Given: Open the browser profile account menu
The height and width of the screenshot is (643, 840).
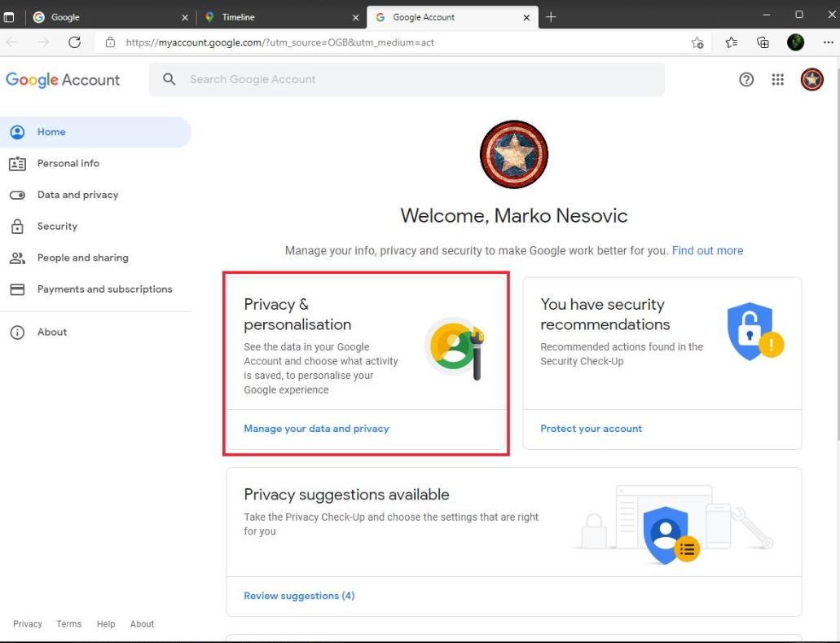Looking at the screenshot, I should point(795,42).
